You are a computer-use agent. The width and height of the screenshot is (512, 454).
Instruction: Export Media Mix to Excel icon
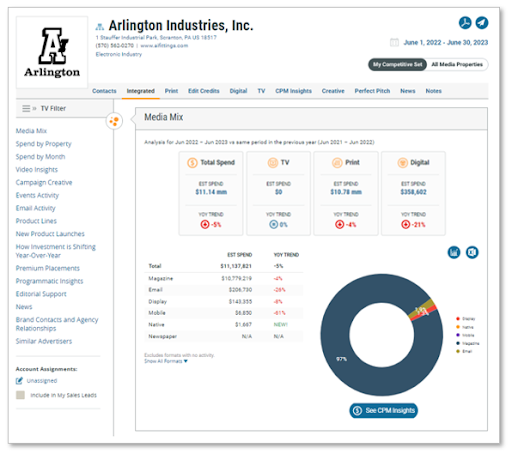tap(472, 252)
